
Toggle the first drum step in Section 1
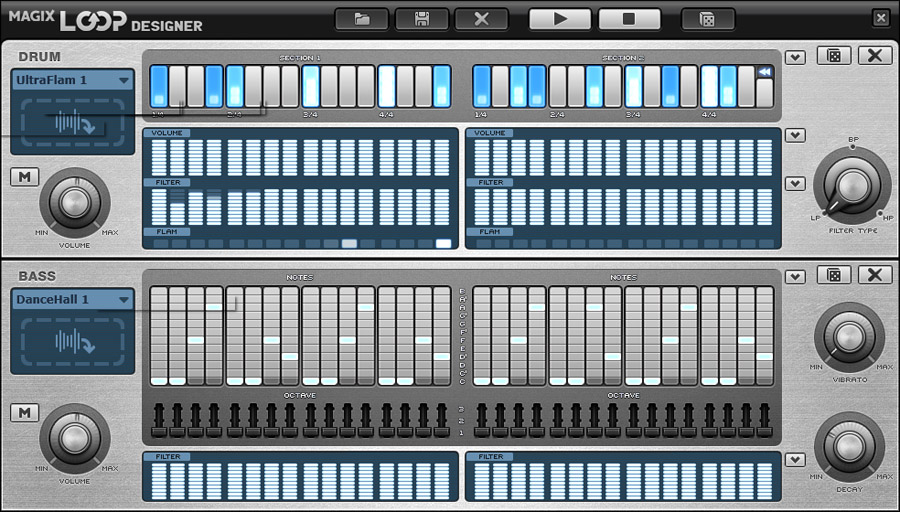[x=159, y=86]
